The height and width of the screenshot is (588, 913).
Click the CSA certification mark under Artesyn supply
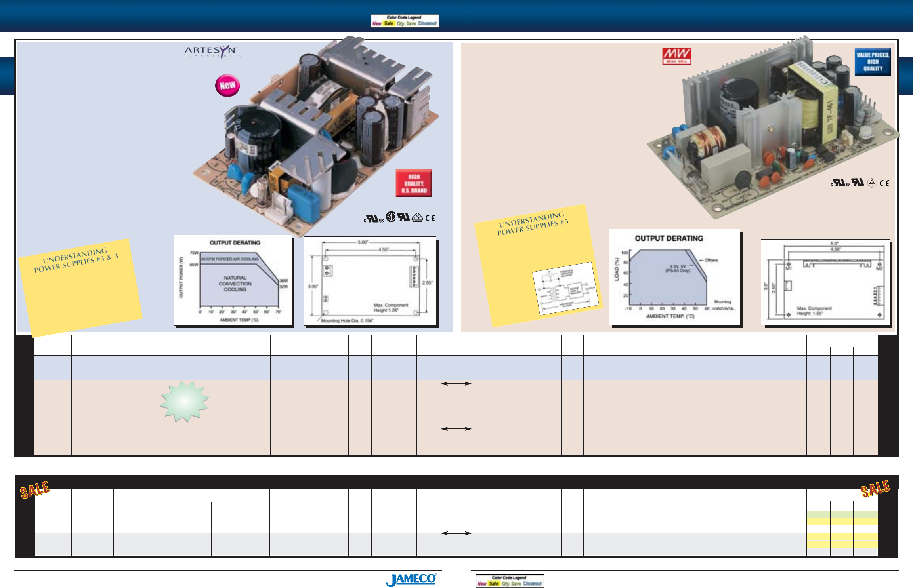click(391, 217)
